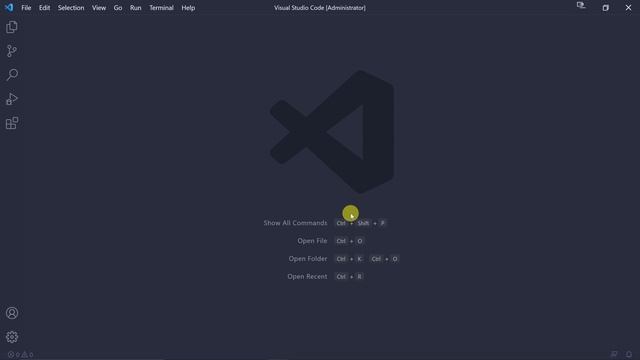Click the notifications bell in status bar

pos(629,354)
